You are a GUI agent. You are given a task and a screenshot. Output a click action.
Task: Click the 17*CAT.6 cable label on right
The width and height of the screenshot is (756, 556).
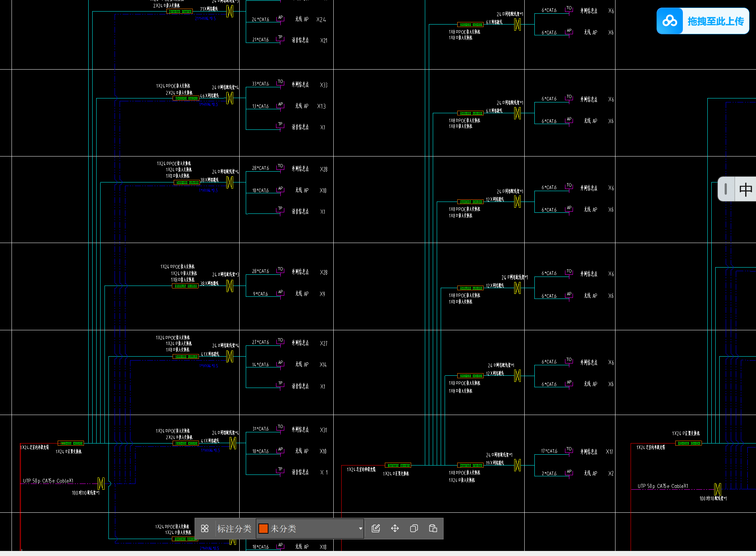(x=549, y=451)
